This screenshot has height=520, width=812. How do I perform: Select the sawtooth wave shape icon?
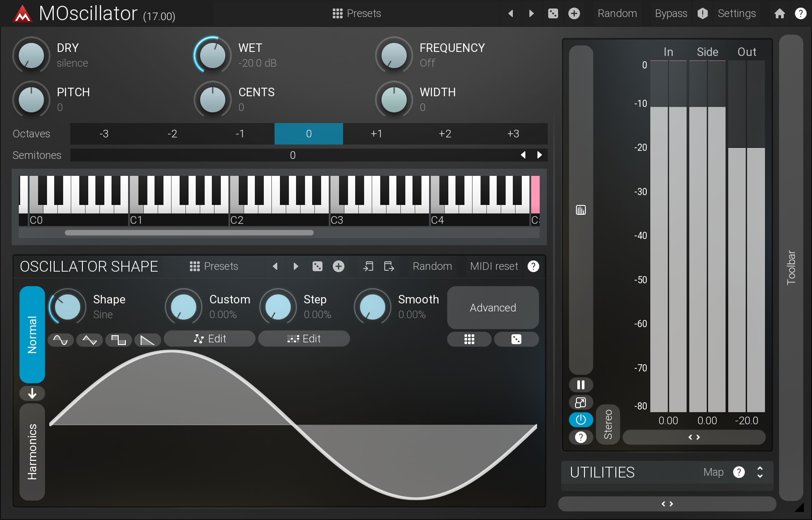[x=147, y=340]
